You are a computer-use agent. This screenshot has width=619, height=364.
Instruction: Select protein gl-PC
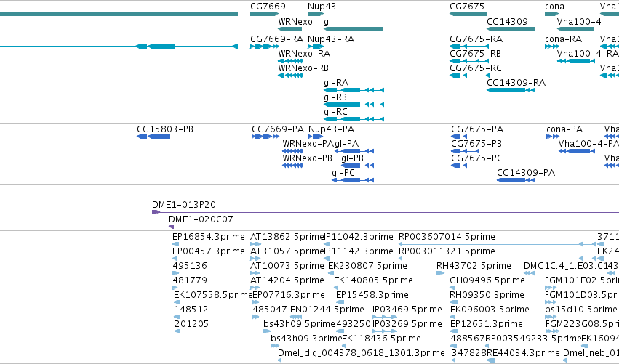click(353, 181)
